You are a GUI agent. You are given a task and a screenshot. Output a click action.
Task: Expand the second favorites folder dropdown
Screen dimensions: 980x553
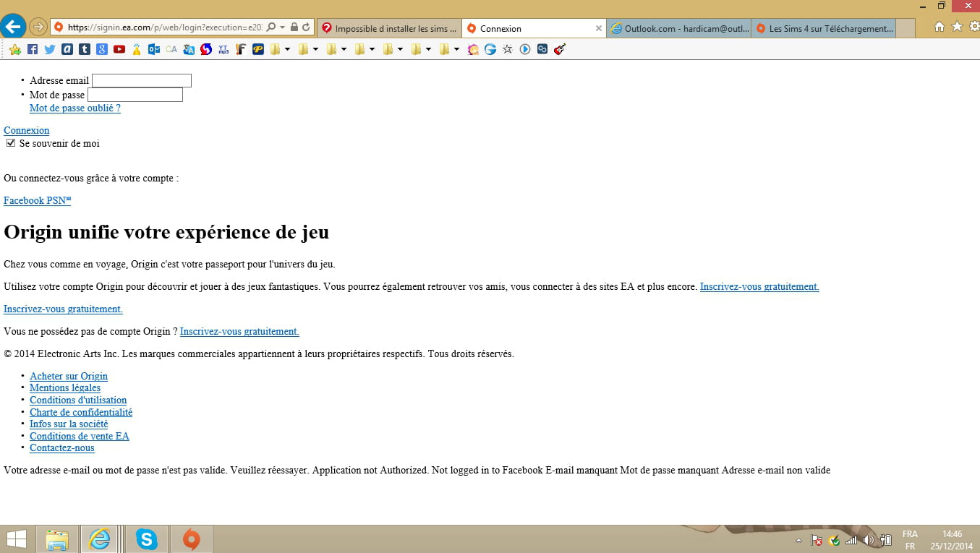click(315, 49)
